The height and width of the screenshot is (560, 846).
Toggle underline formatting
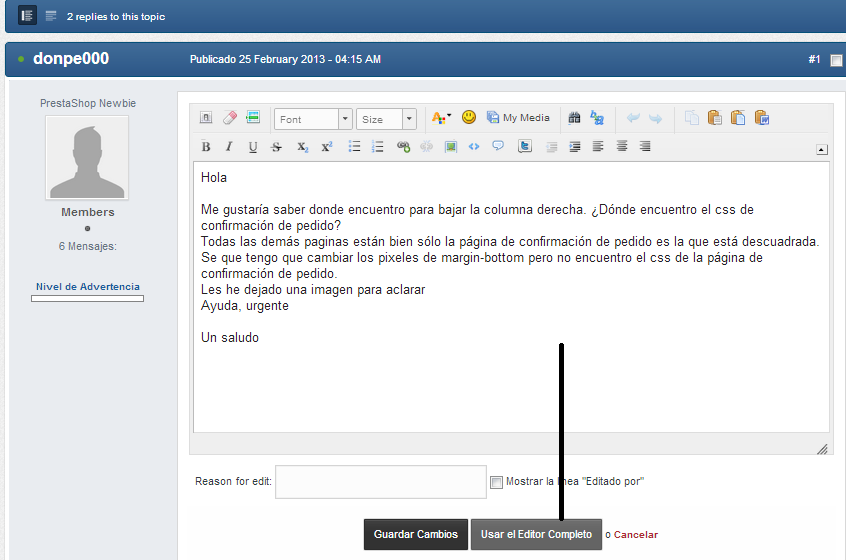click(x=253, y=147)
